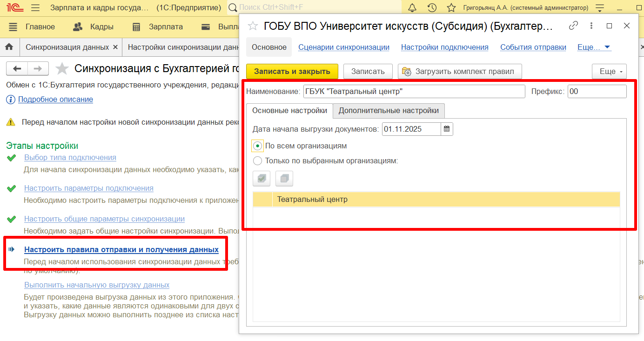The image size is (644, 341).
Task: Click the uncheck all organizations icon
Action: click(x=284, y=179)
